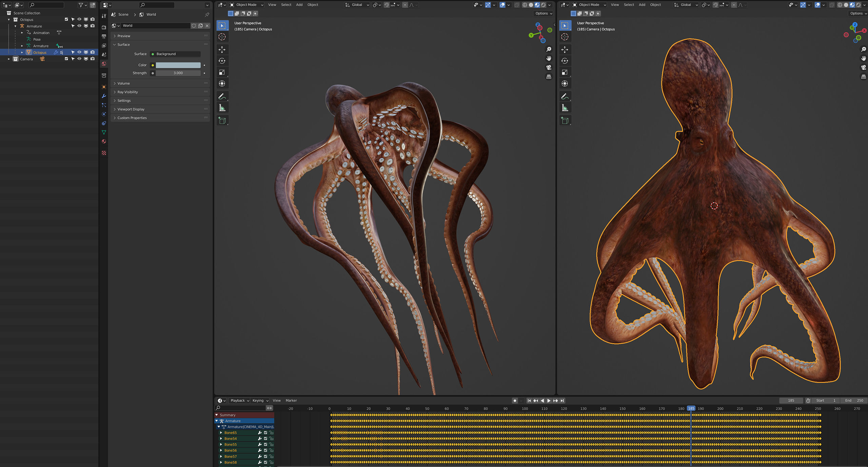Open the Modifiers properties tab

tap(104, 96)
